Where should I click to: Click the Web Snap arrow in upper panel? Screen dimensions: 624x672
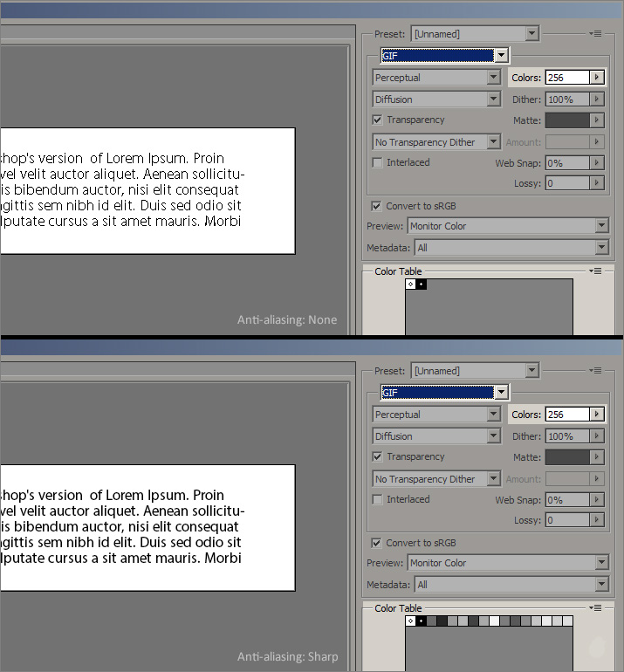[x=597, y=163]
